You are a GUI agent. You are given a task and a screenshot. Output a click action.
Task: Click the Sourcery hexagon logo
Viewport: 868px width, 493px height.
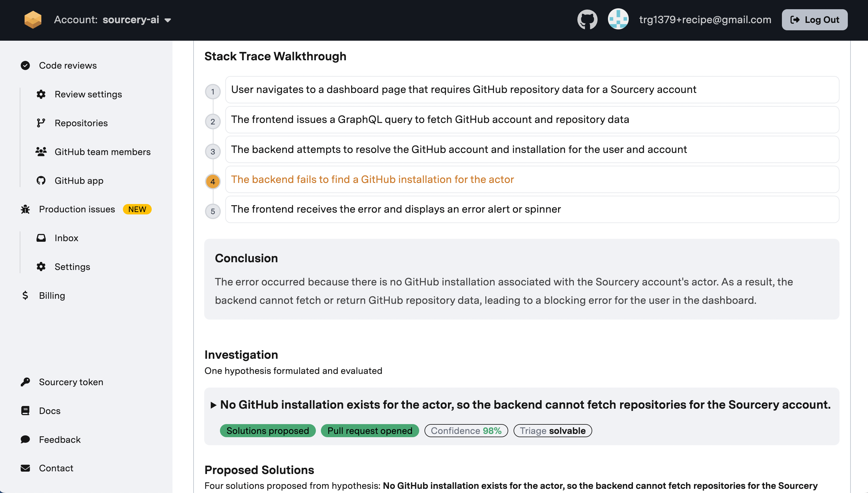(33, 20)
